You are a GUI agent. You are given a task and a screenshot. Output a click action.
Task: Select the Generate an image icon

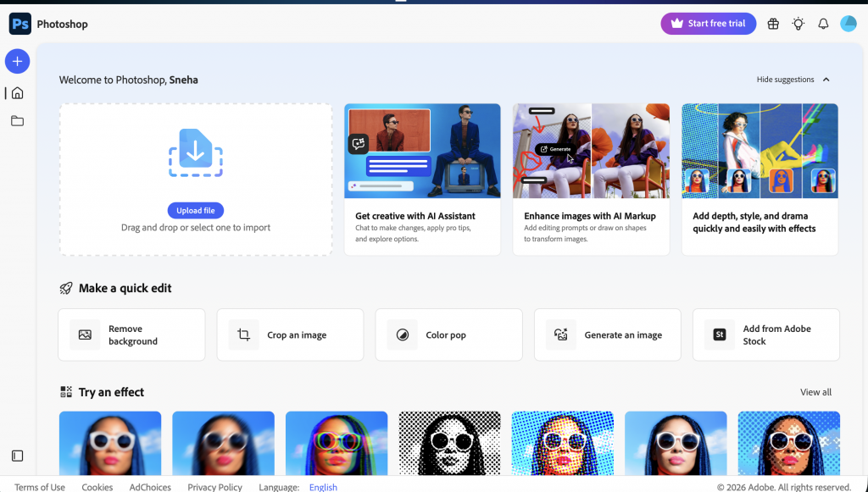pyautogui.click(x=560, y=334)
